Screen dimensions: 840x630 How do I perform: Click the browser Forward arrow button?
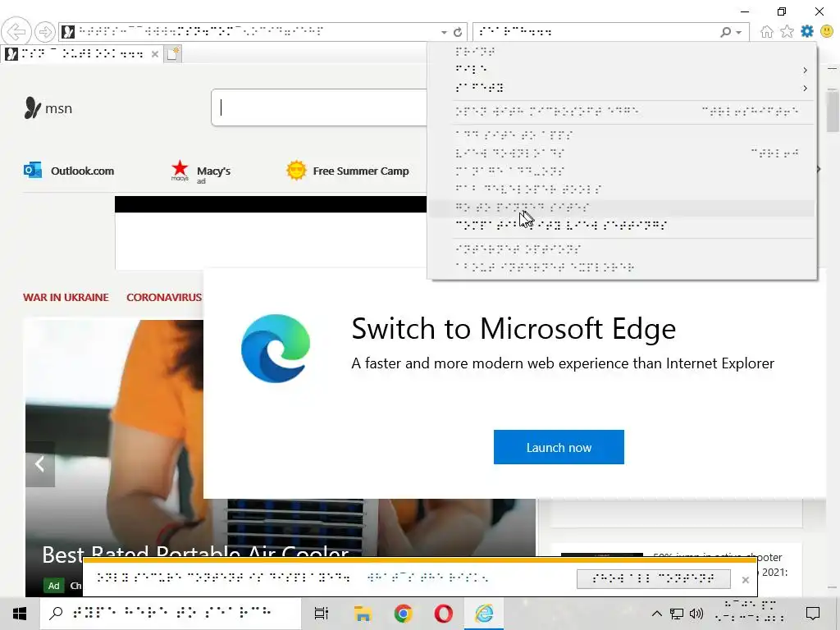coord(45,32)
